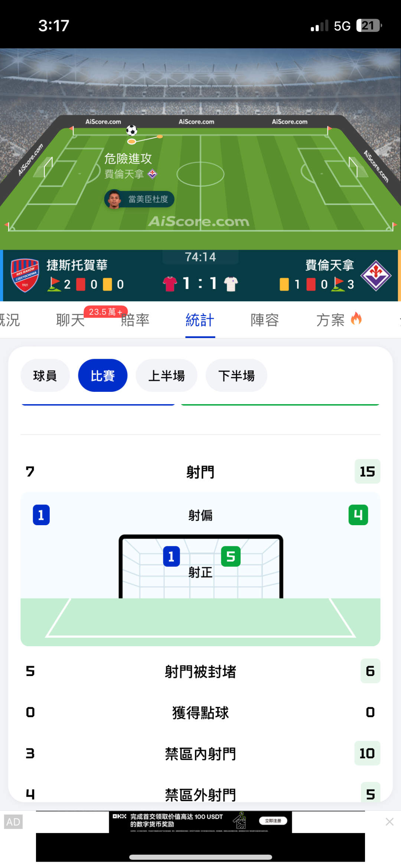
Task: Tap the soccer ball on the pitch
Action: (132, 130)
